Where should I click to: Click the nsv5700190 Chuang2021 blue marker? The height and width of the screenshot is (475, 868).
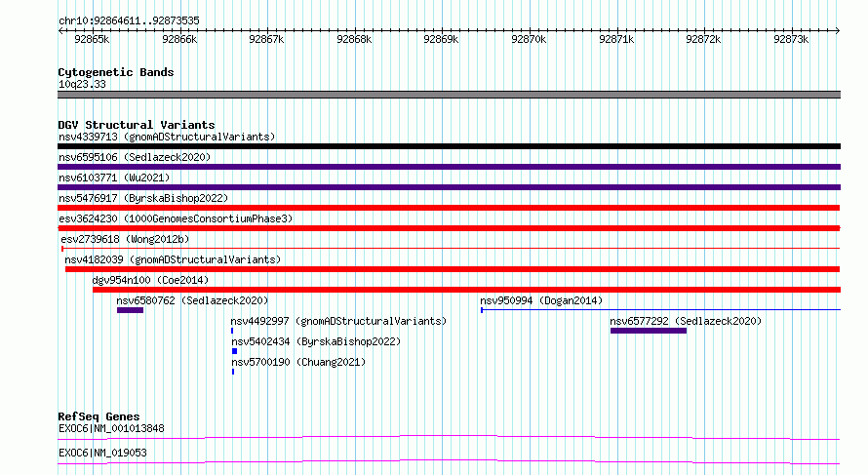(233, 372)
